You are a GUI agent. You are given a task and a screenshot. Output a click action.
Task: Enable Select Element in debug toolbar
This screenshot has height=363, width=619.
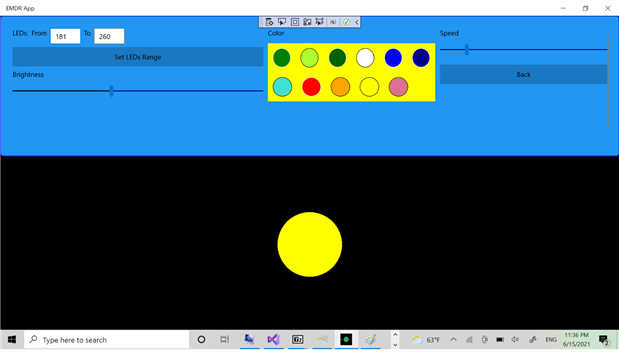282,22
